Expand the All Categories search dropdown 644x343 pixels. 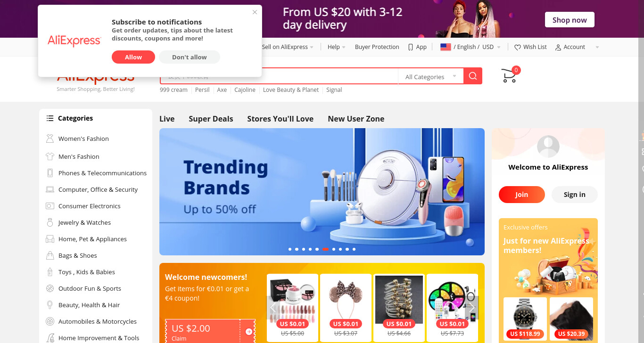click(x=431, y=76)
